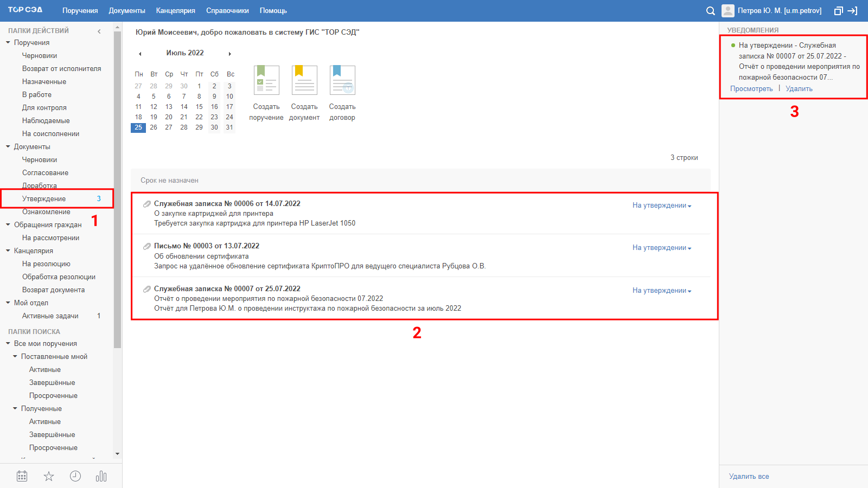The image size is (868, 488).
Task: Select the Согласование folder in sidebar
Action: (46, 173)
